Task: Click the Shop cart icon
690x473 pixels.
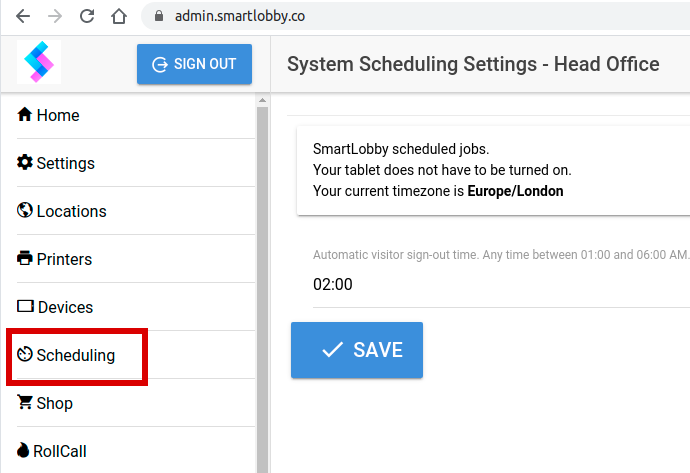Action: (25, 402)
